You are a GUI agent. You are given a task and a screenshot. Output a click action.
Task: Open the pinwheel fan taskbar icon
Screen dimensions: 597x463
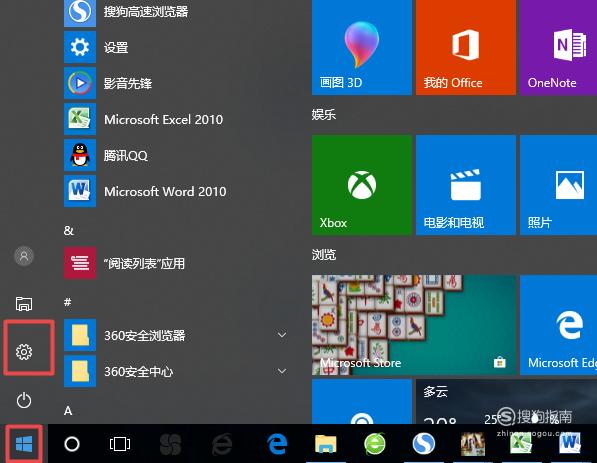coord(171,444)
